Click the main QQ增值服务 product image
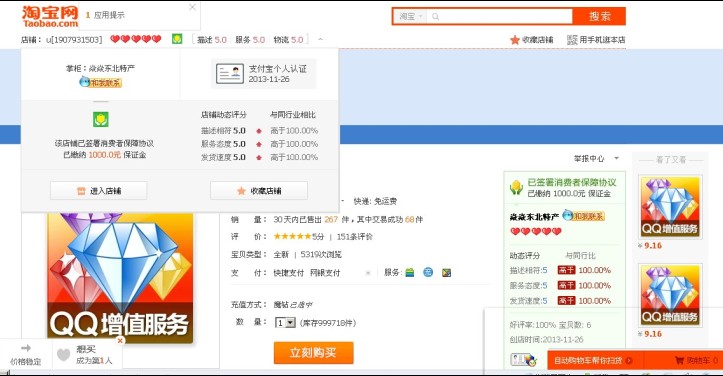This screenshot has height=376, width=723. pyautogui.click(x=120, y=278)
